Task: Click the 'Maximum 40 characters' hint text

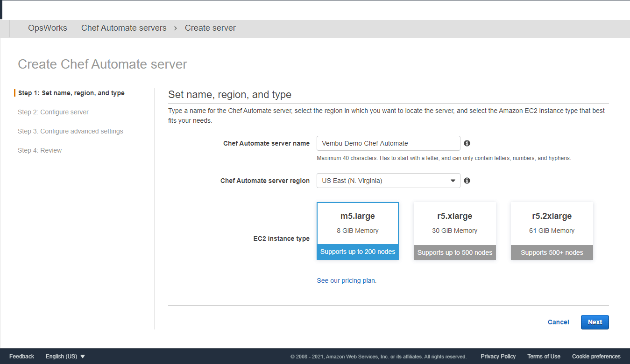Action: pyautogui.click(x=444, y=158)
